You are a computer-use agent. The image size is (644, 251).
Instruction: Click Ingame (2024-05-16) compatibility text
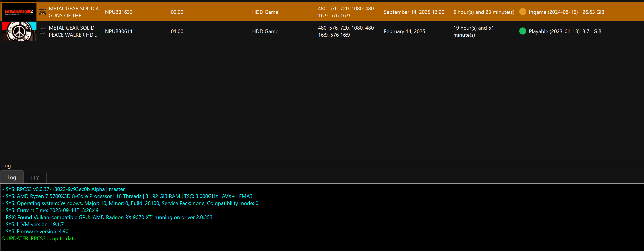[x=553, y=12]
